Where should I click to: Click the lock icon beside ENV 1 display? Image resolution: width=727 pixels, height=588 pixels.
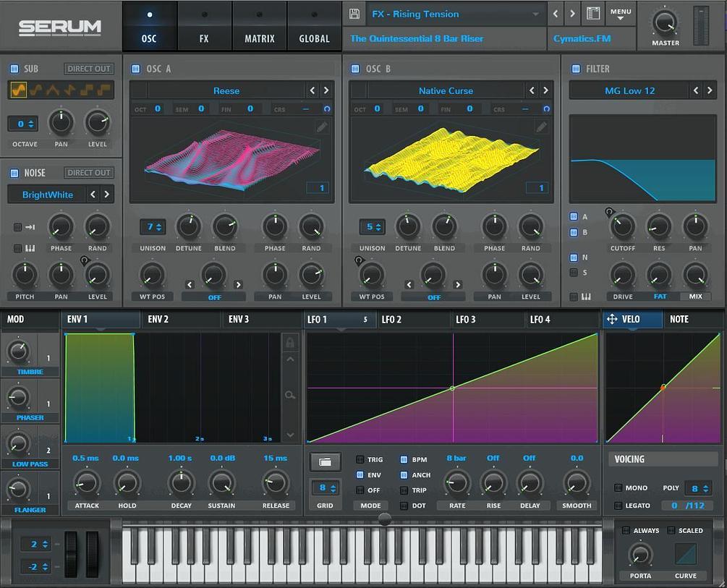(290, 341)
